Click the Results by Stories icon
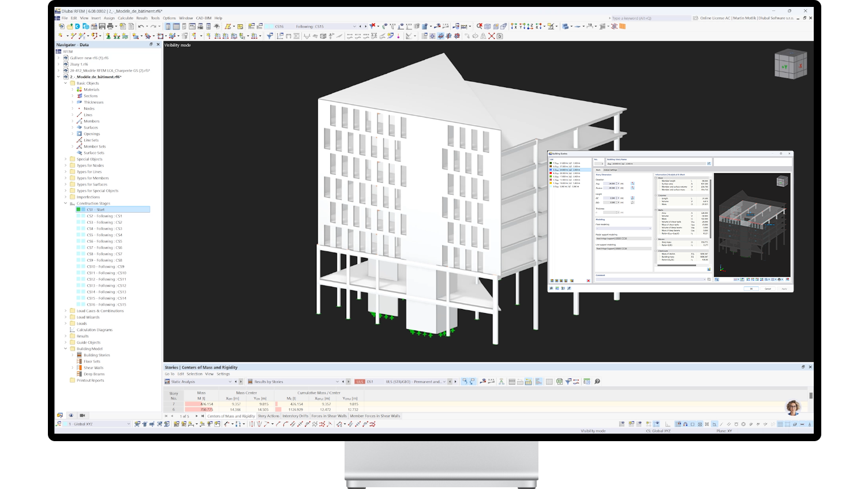868x489 pixels. pos(250,381)
